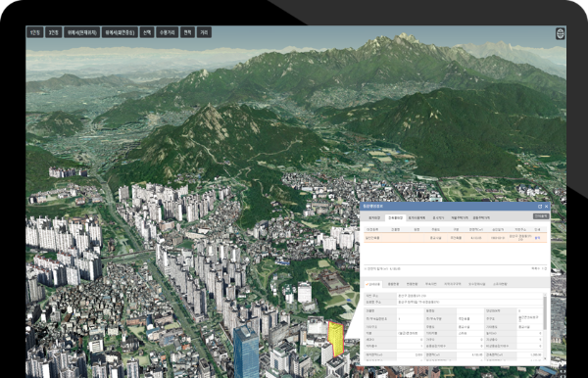Open the 토지이용계획 tab in info panel
The image size is (588, 378).
tap(416, 217)
